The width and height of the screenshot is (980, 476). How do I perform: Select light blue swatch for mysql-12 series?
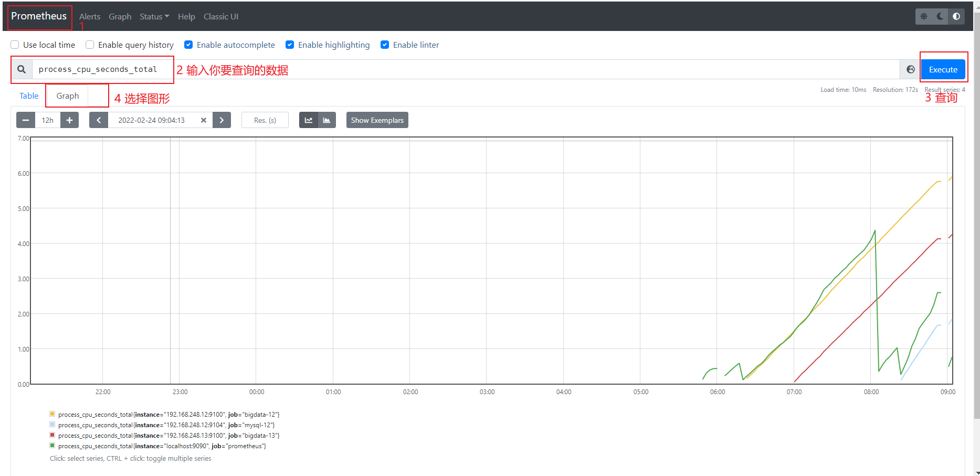52,425
